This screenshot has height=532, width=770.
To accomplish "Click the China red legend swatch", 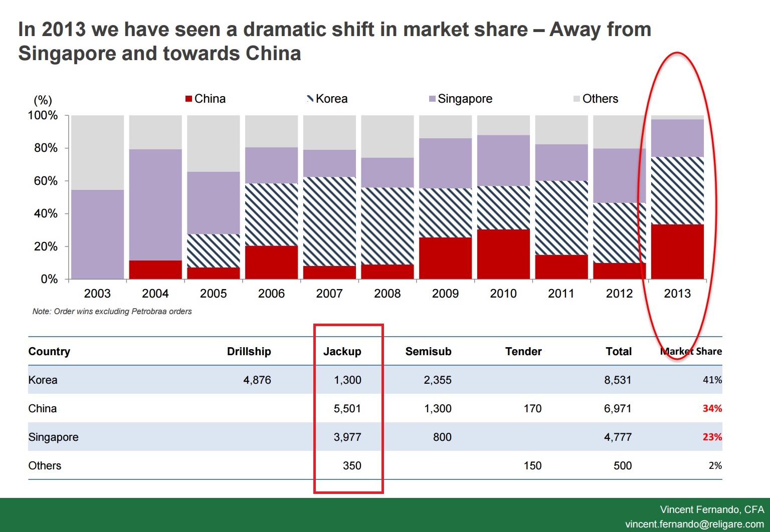I will pyautogui.click(x=189, y=99).
